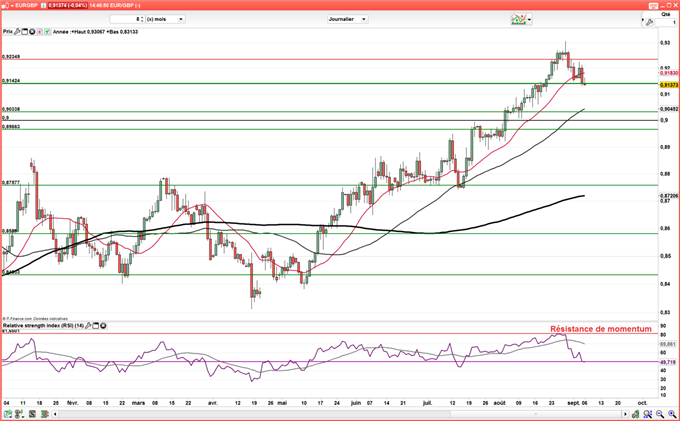Click the third bottom-left chart tool icon
Image resolution: width=680 pixels, height=421 pixels.
[x=33, y=414]
